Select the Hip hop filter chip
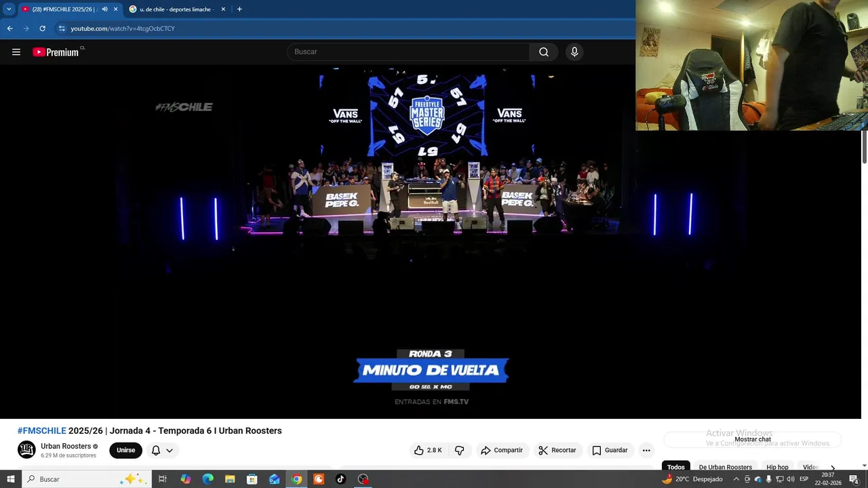The width and height of the screenshot is (868, 488). [x=777, y=467]
